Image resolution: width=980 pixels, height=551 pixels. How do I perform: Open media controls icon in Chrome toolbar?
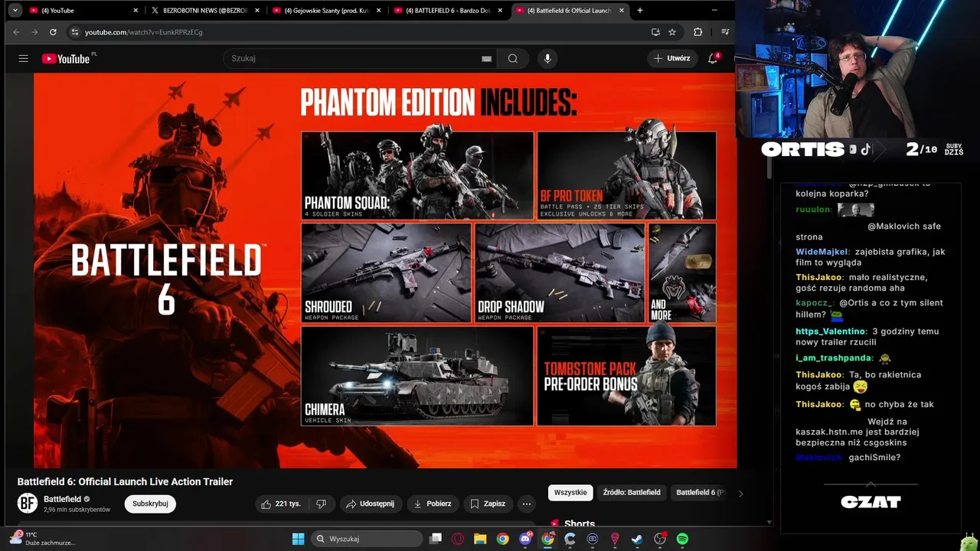click(725, 32)
